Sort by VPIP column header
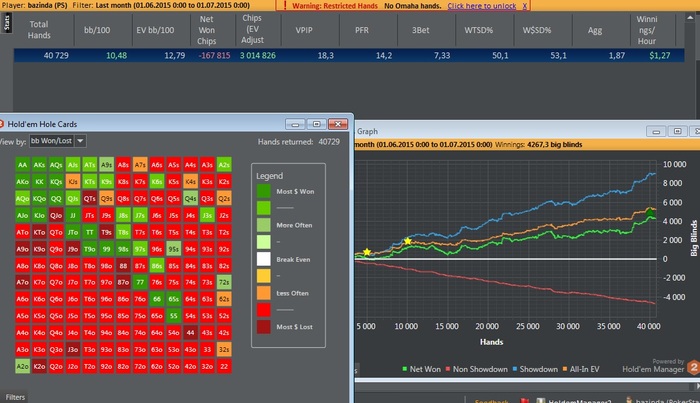The width and height of the screenshot is (700, 403). click(304, 30)
